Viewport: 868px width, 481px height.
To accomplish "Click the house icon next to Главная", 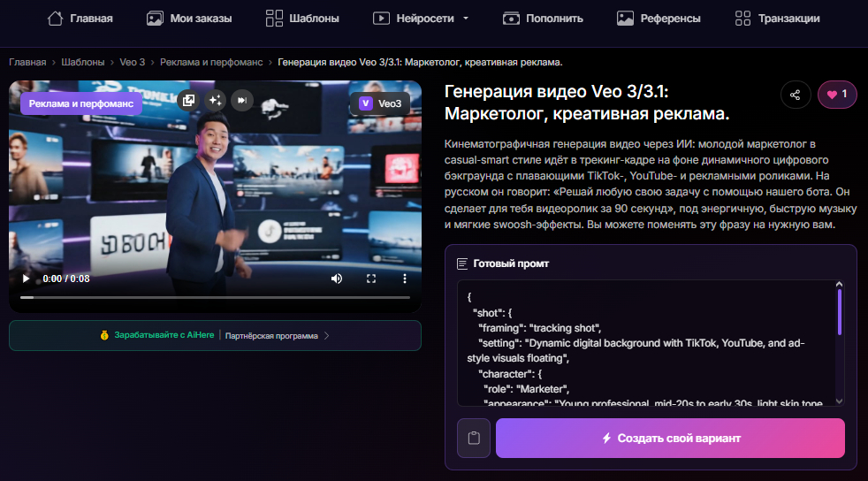I will (x=55, y=19).
